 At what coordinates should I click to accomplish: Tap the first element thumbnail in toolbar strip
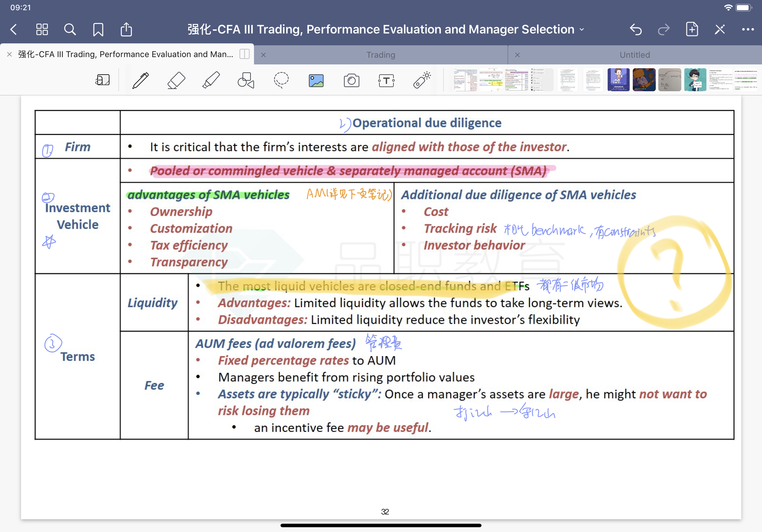465,80
